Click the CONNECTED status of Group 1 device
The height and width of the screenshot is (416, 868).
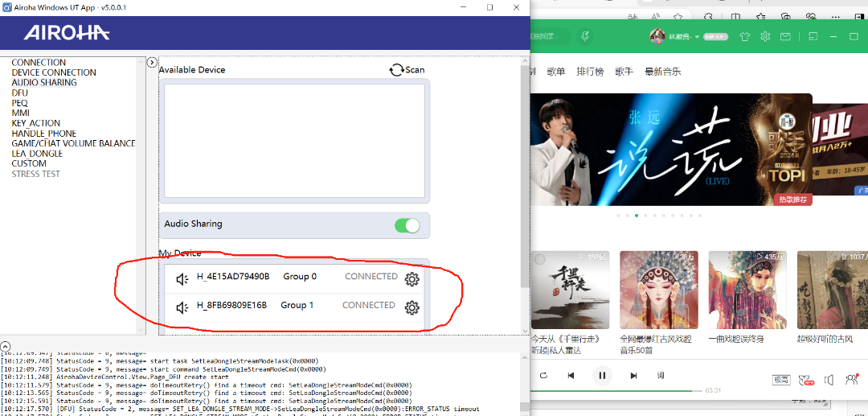coord(369,305)
